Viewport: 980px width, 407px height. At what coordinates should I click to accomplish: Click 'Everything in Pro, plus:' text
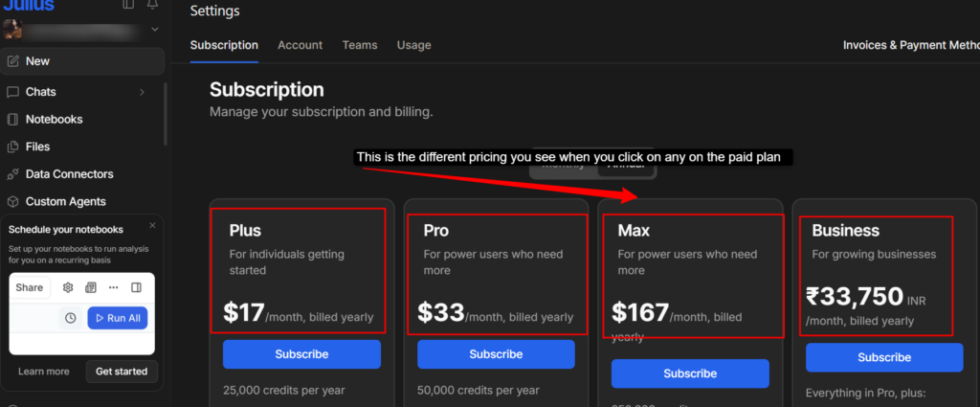click(x=865, y=394)
